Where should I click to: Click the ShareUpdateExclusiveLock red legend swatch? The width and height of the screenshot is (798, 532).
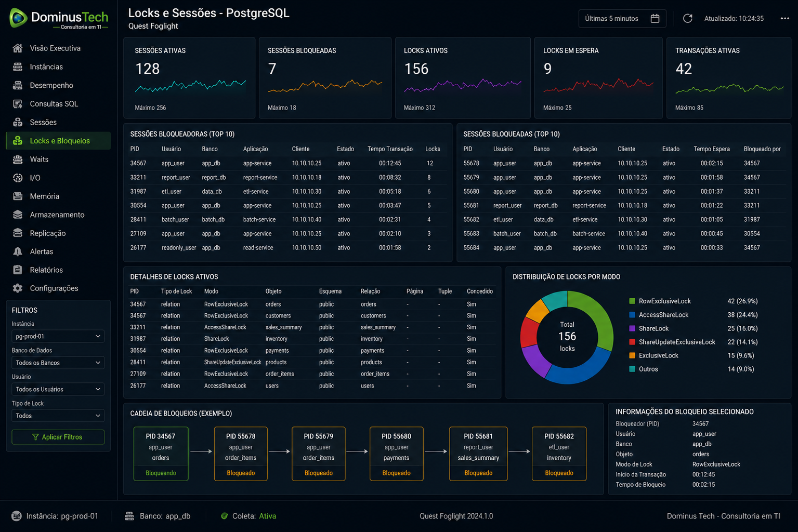(x=632, y=342)
